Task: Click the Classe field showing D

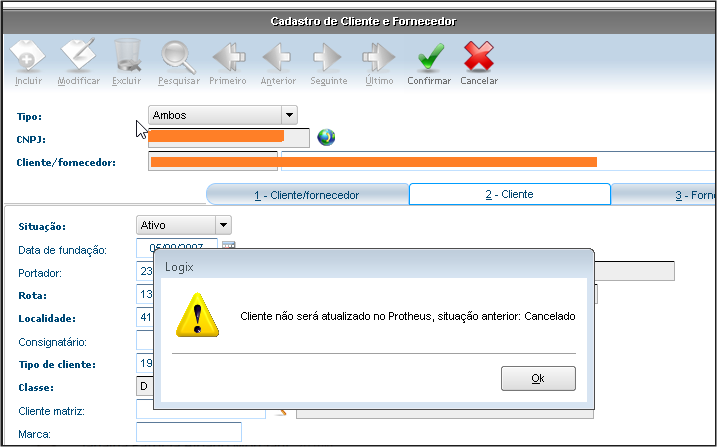Action: tap(145, 386)
